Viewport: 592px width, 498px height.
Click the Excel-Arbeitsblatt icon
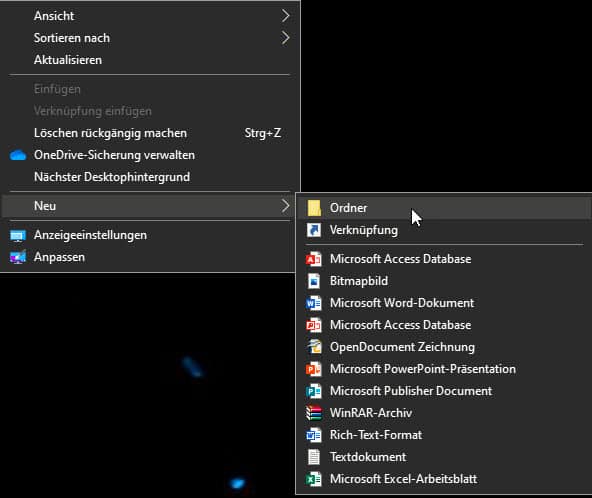tap(314, 479)
